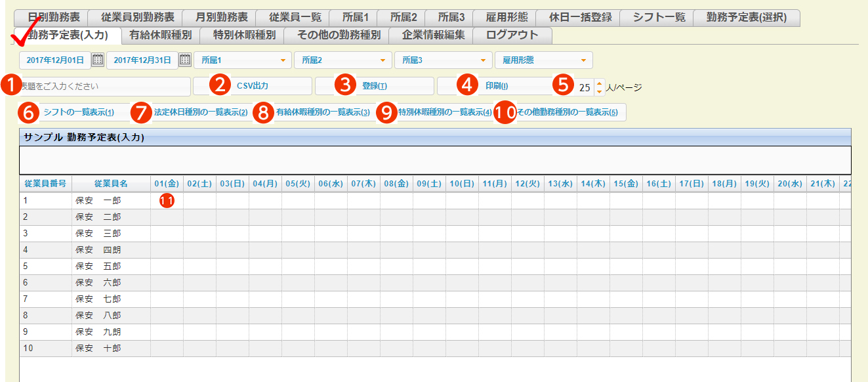Click the CSV出力 button

coord(253,86)
